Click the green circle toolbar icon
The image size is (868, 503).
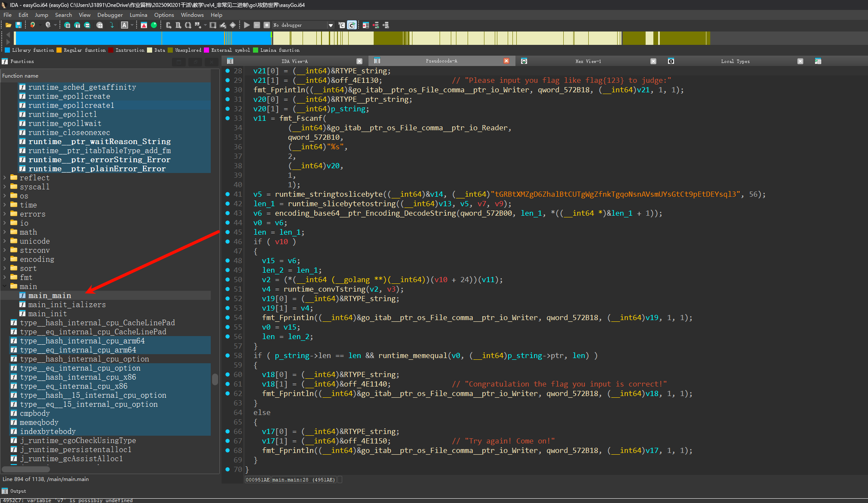pyautogui.click(x=154, y=25)
